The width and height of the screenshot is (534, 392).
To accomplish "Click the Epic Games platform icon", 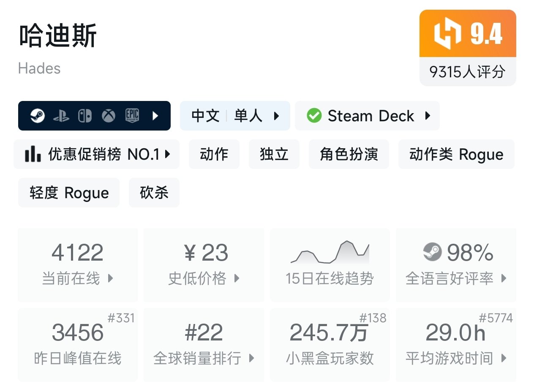I will coord(132,116).
